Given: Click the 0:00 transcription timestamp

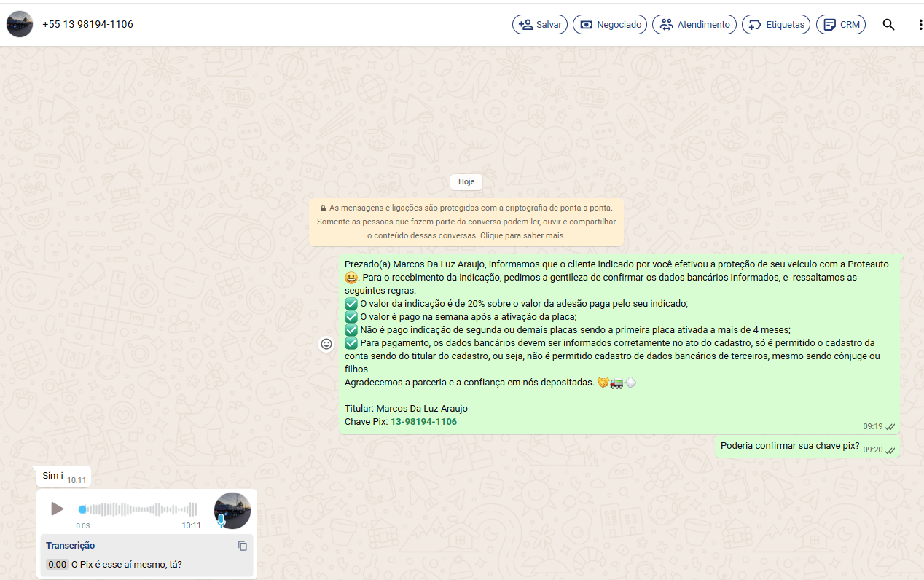Looking at the screenshot, I should [57, 564].
